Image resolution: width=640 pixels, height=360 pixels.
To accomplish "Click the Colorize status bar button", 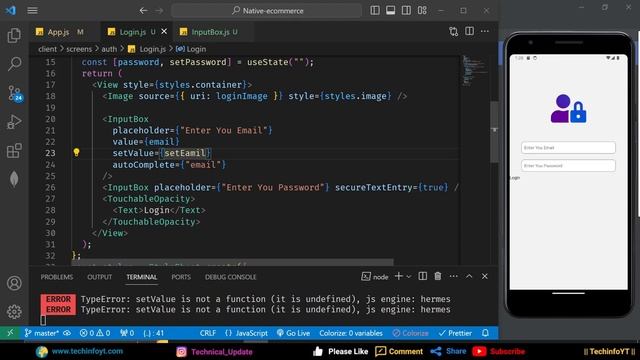I will coord(410,333).
